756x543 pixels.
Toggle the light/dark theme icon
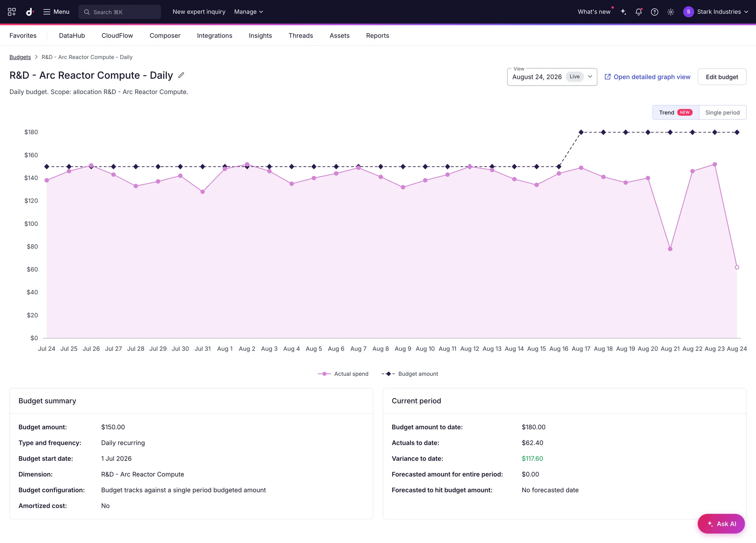point(671,12)
